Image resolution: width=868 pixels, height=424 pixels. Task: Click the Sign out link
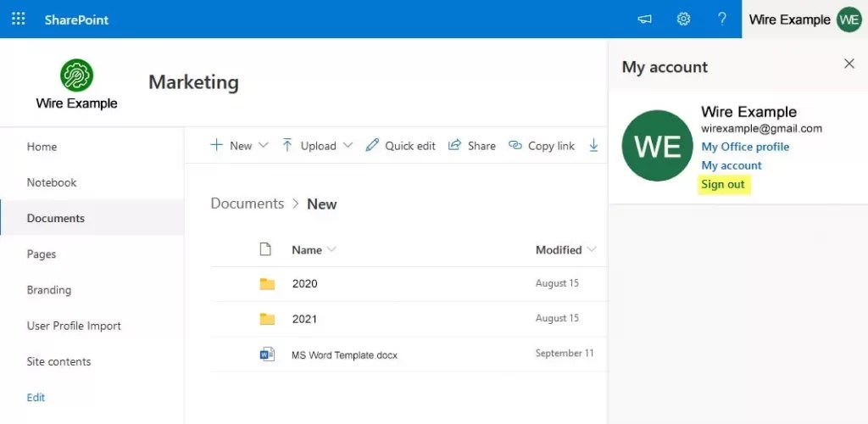723,184
